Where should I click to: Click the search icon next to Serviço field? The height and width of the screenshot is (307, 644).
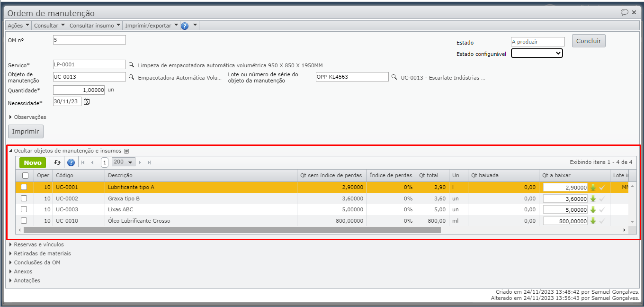tap(131, 65)
